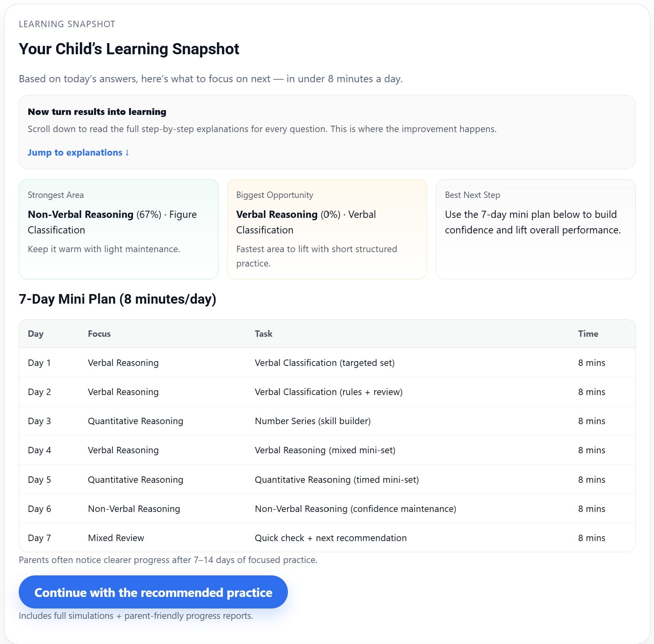This screenshot has width=654, height=644.
Task: Click the Task column header
Action: (x=264, y=334)
